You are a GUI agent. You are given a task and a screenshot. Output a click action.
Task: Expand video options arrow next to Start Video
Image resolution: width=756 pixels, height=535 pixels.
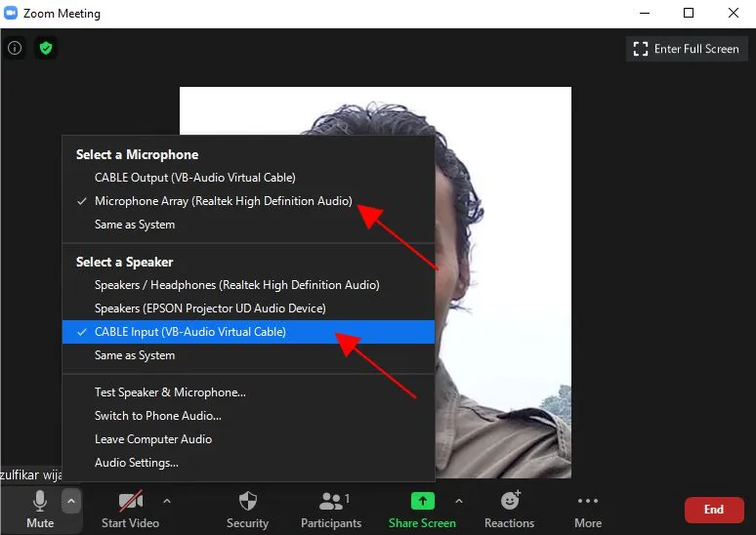coord(167,501)
